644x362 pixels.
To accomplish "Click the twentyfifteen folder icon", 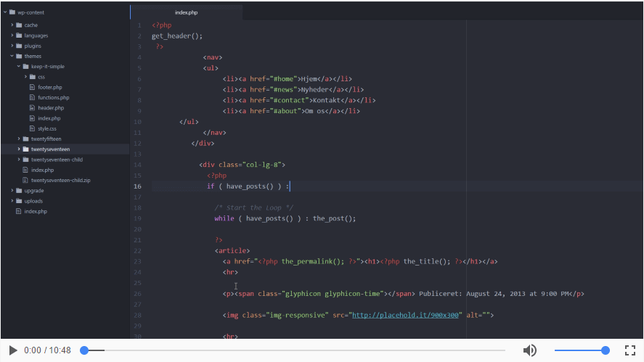I will coord(26,139).
